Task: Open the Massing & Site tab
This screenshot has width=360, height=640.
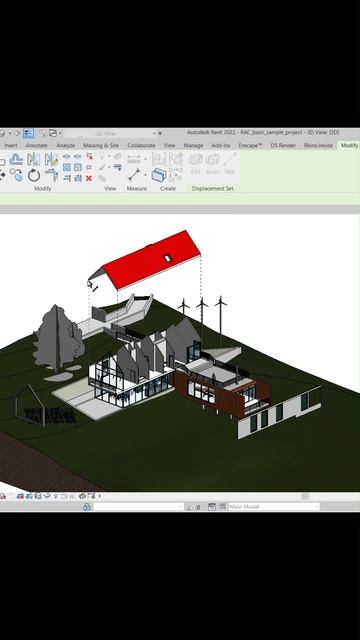Action: click(101, 145)
